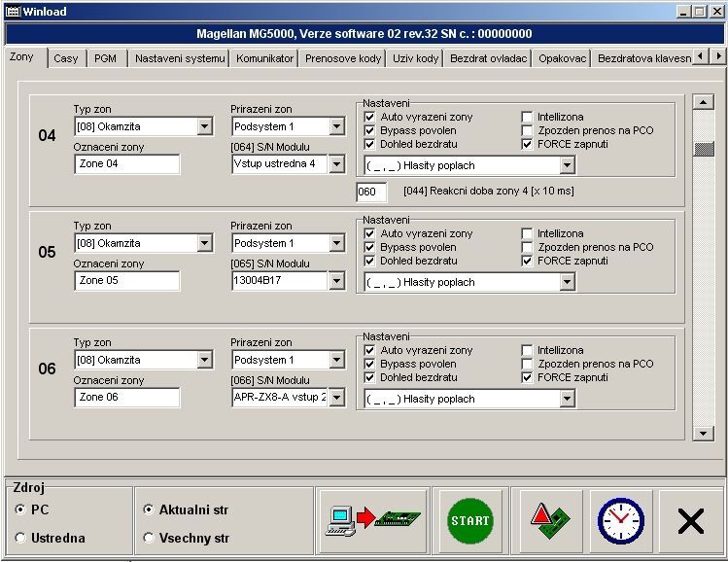Click the Winload title bar app icon
The height and width of the screenshot is (562, 728).
13,12
